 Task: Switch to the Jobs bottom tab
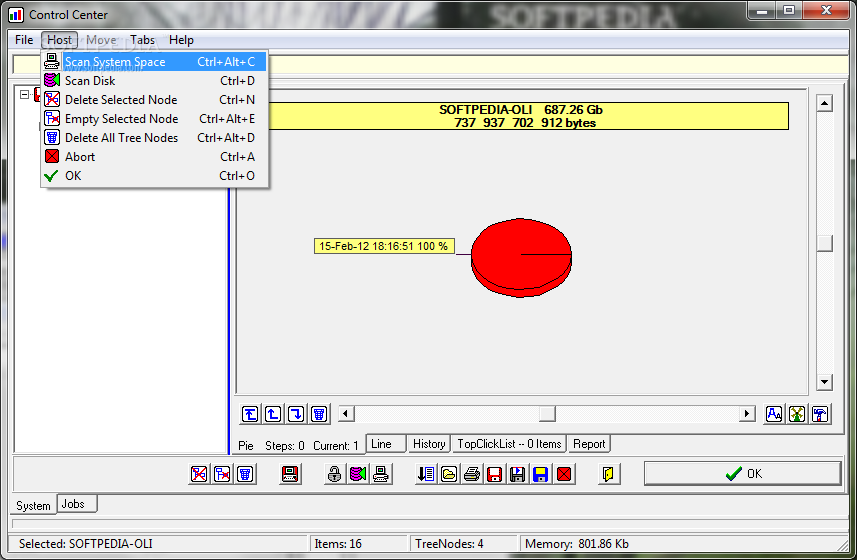click(77, 504)
